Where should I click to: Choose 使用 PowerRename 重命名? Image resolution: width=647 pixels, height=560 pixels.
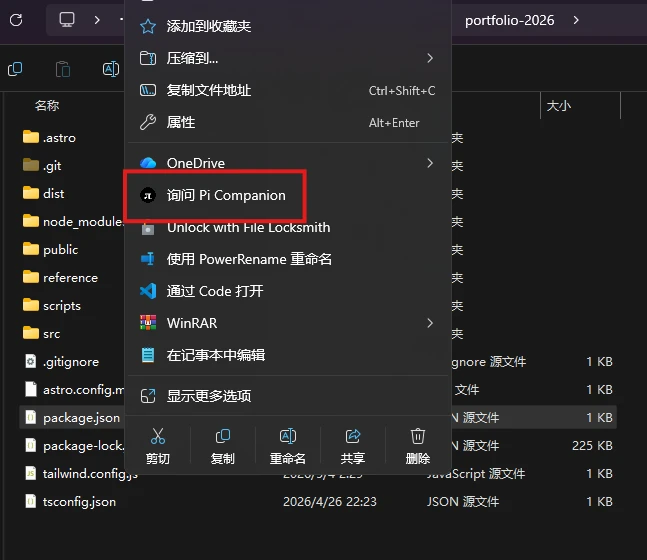pyautogui.click(x=288, y=259)
